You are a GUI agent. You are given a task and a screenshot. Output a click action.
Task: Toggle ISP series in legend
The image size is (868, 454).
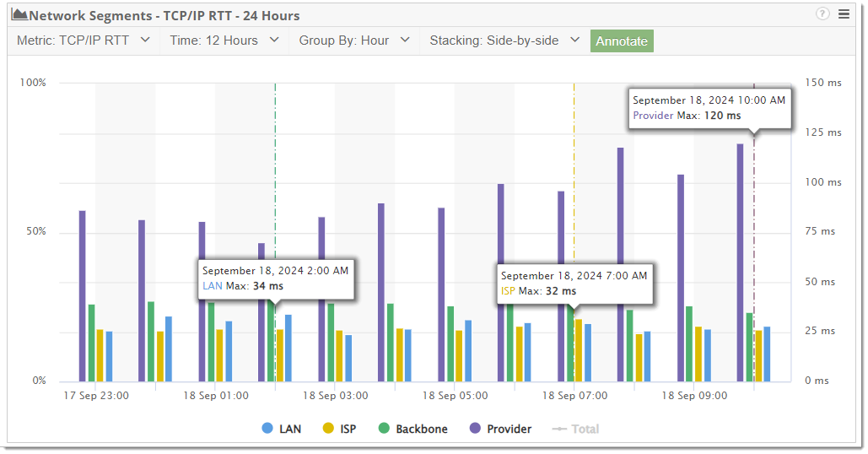click(339, 429)
